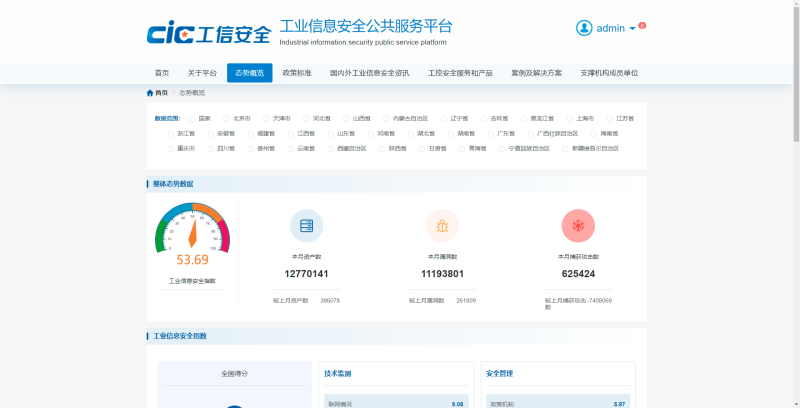Select 山东省 radio button

pos(330,134)
